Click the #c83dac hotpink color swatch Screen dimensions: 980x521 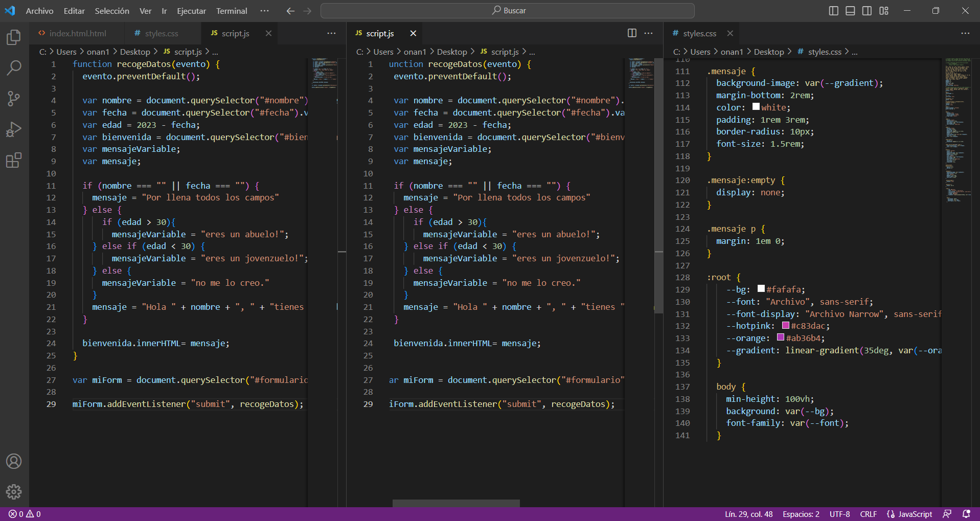tap(786, 326)
